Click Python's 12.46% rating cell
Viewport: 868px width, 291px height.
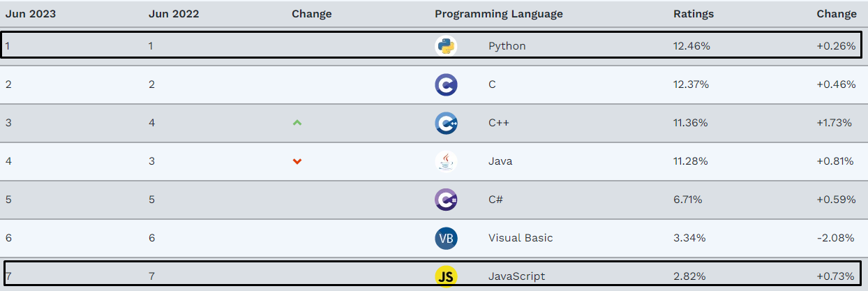691,46
